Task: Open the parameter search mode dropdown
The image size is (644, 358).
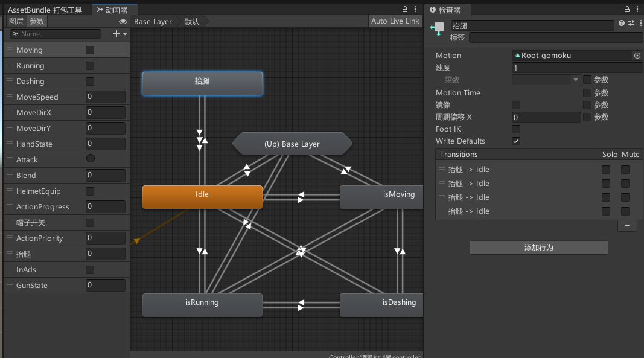Action: [x=15, y=34]
